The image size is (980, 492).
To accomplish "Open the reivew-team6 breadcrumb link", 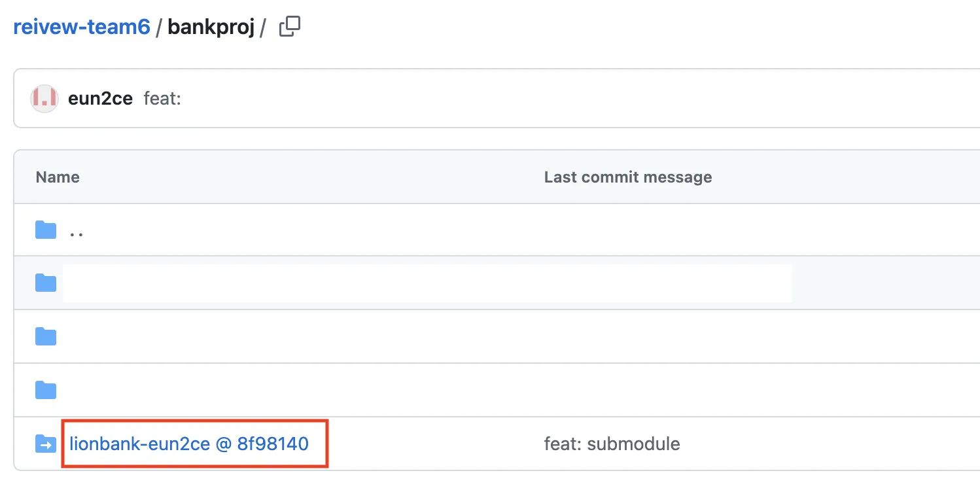I will [82, 27].
